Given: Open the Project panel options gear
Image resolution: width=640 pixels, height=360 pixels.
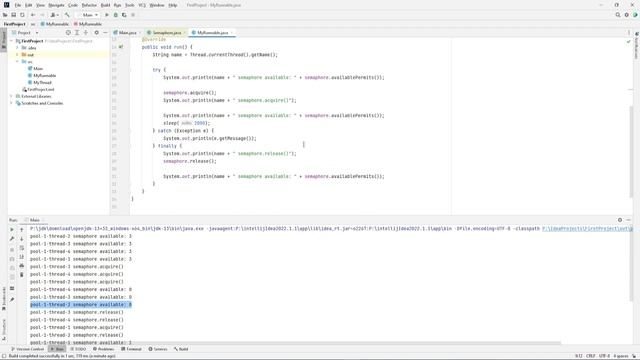Looking at the screenshot, I should pyautogui.click(x=96, y=32).
